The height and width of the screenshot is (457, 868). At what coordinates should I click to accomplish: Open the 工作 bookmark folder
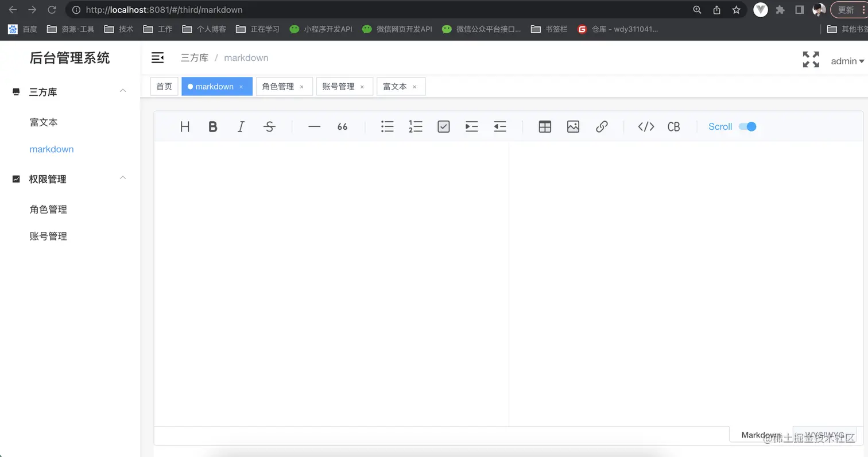[158, 29]
